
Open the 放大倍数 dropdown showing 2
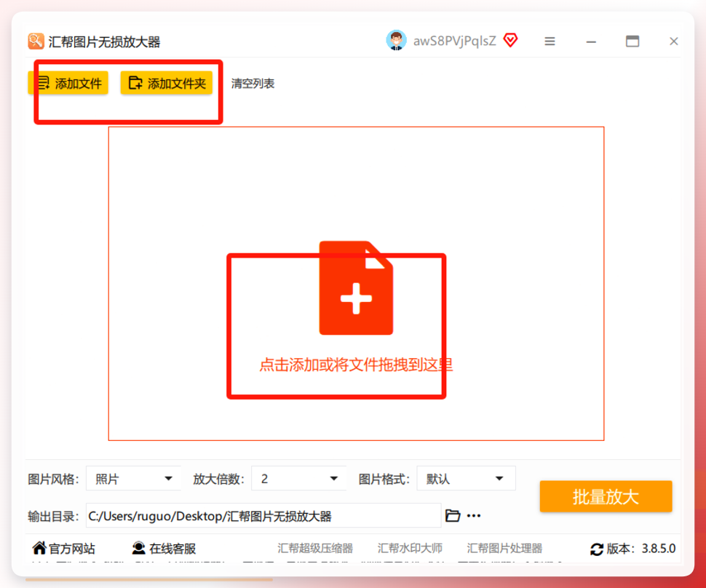298,479
